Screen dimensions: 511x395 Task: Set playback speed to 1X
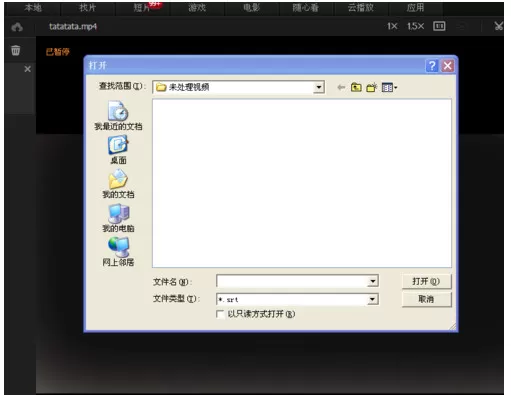(392, 26)
